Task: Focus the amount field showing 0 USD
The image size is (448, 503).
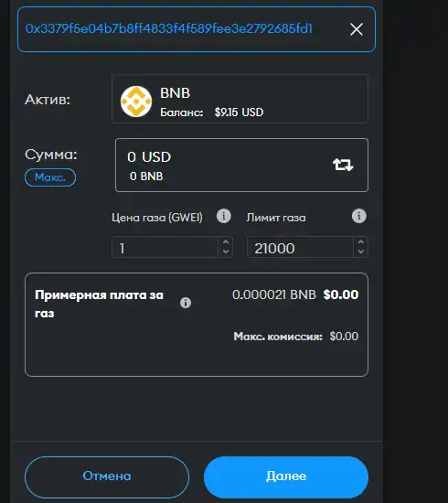Action: [241, 165]
